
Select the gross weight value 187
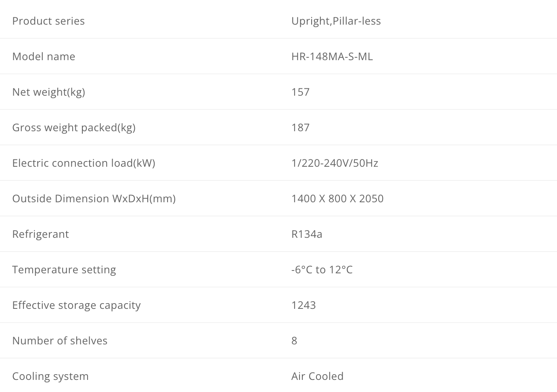click(x=300, y=128)
